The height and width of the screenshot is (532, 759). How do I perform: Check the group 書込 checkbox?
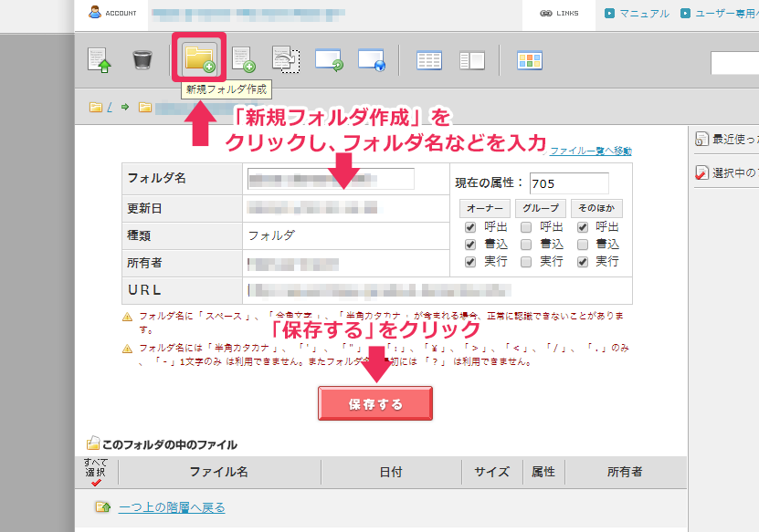(527, 245)
